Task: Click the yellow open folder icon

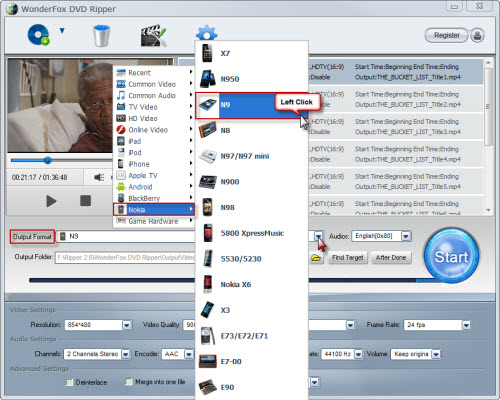Action: click(316, 258)
